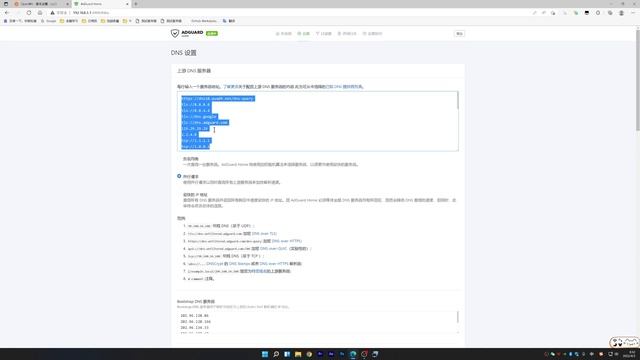This screenshot has height=360, width=640.
Task: Open After Effects from the taskbar
Action: [331, 354]
